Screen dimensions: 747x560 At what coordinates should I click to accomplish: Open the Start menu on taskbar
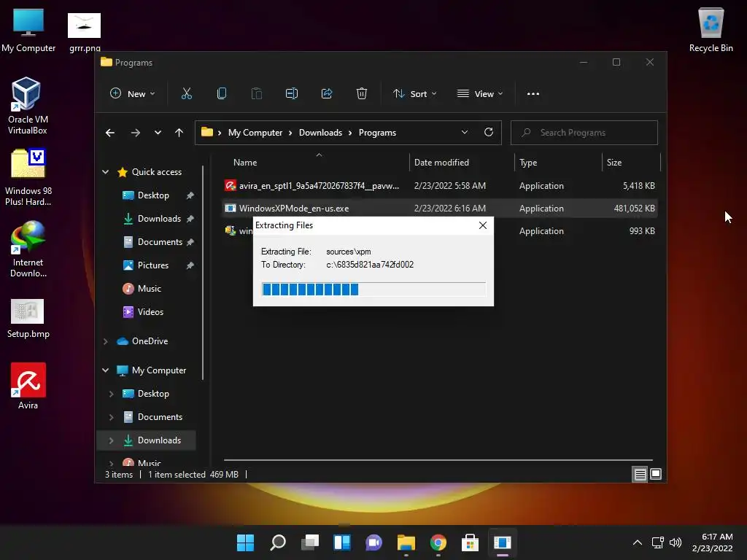point(245,542)
